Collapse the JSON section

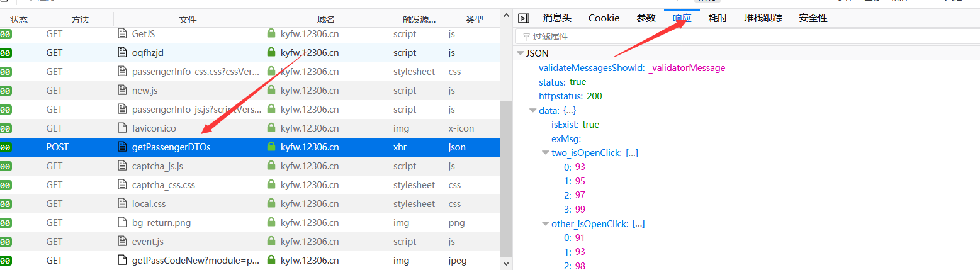520,53
